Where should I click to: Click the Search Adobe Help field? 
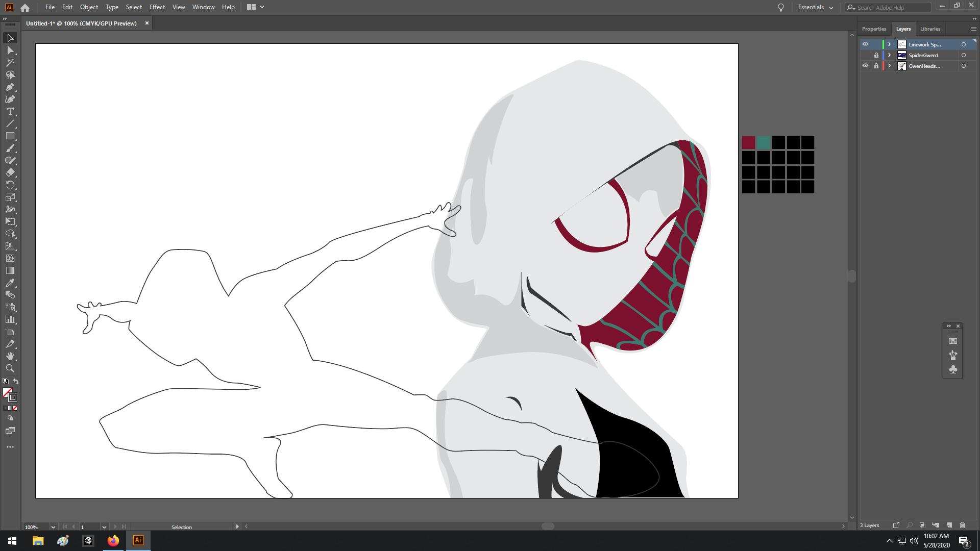click(888, 7)
